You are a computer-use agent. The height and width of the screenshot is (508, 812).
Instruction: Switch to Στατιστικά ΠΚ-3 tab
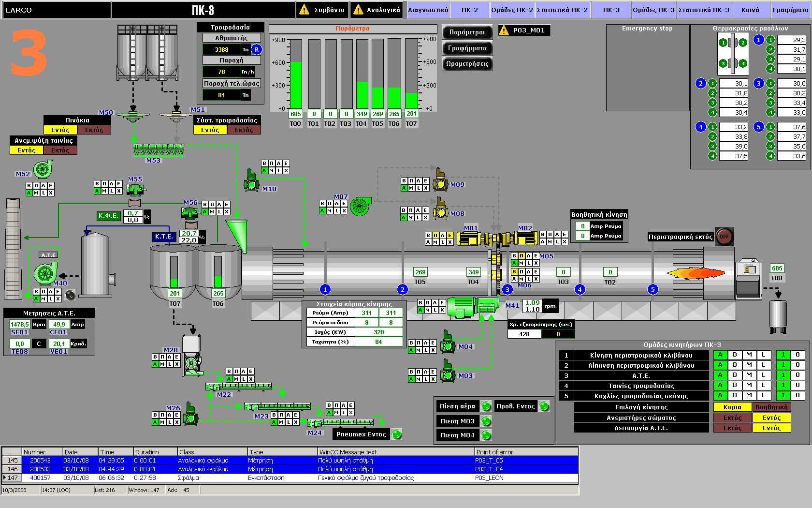click(704, 10)
